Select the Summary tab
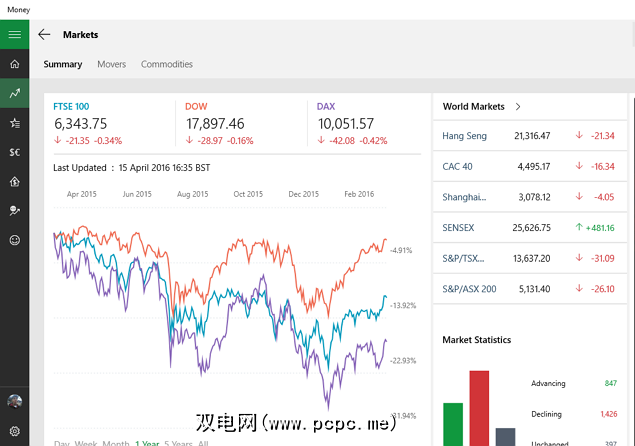This screenshot has width=635, height=446. [63, 64]
